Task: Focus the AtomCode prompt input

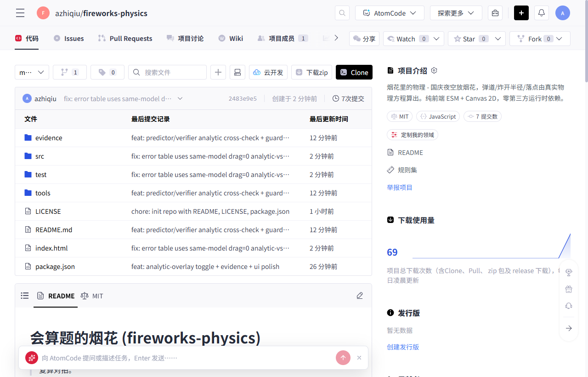Action: tap(186, 358)
